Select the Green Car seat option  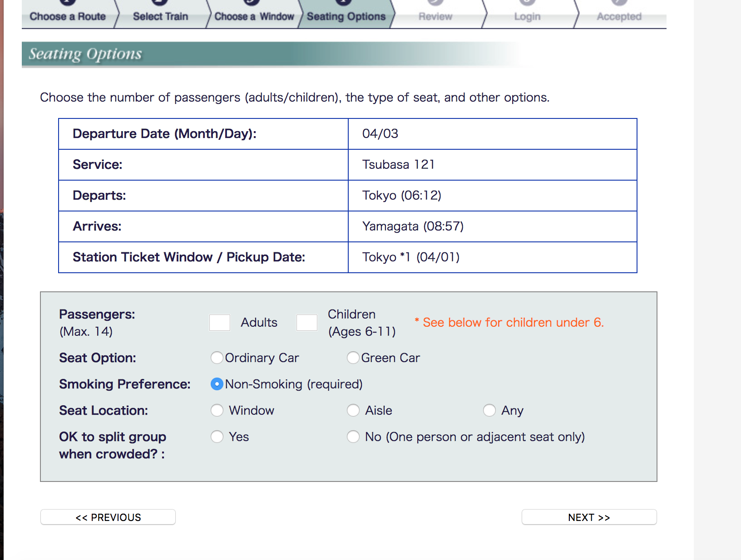[353, 358]
